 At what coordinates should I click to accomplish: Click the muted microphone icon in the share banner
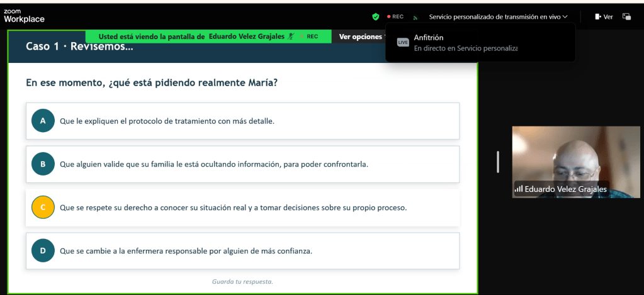pyautogui.click(x=291, y=36)
